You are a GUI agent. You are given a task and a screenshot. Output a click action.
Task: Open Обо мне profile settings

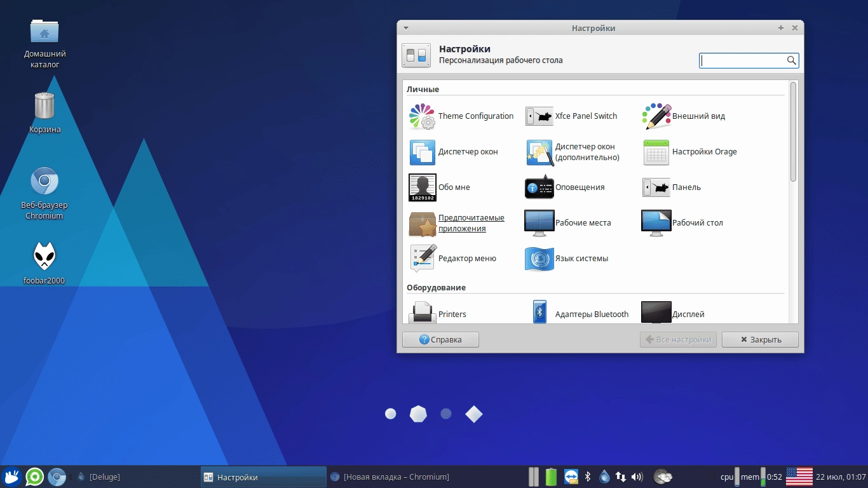[439, 187]
